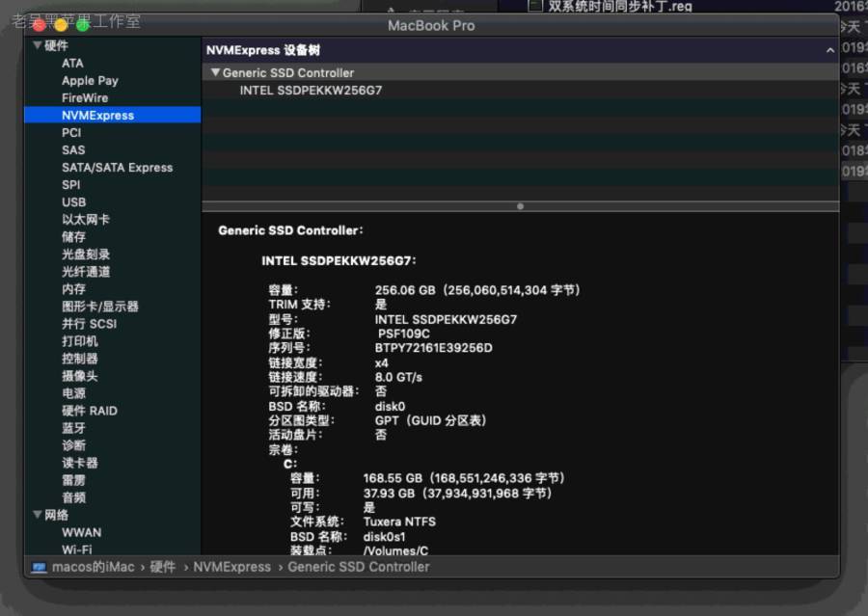
Task: Collapse the 网络 section disclosure triangle
Action: (37, 515)
